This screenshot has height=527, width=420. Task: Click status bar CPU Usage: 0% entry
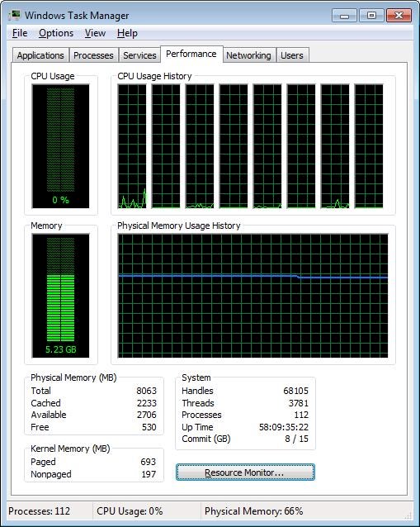click(130, 511)
